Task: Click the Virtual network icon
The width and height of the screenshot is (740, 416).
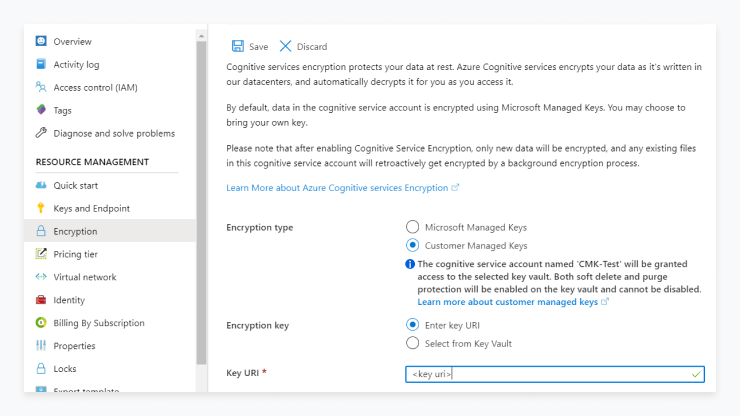Action: (x=41, y=277)
